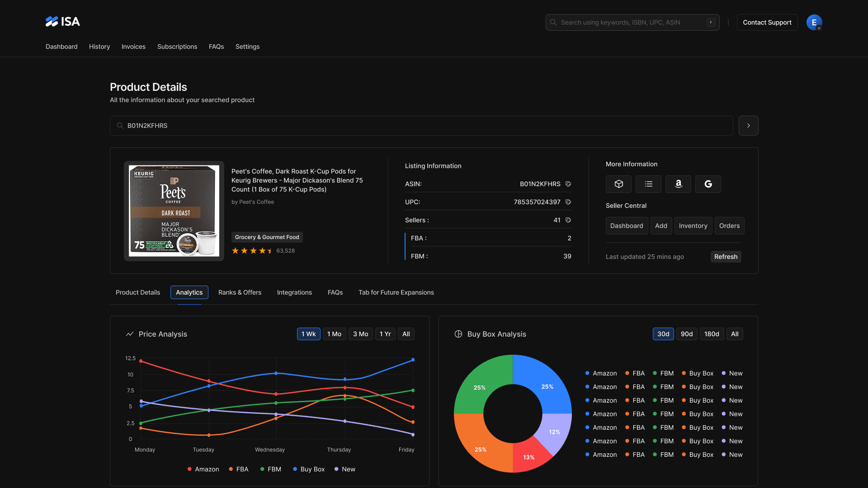Viewport: 868px width, 488px height.
Task: Open the list view icon under More Information
Action: coord(648,184)
